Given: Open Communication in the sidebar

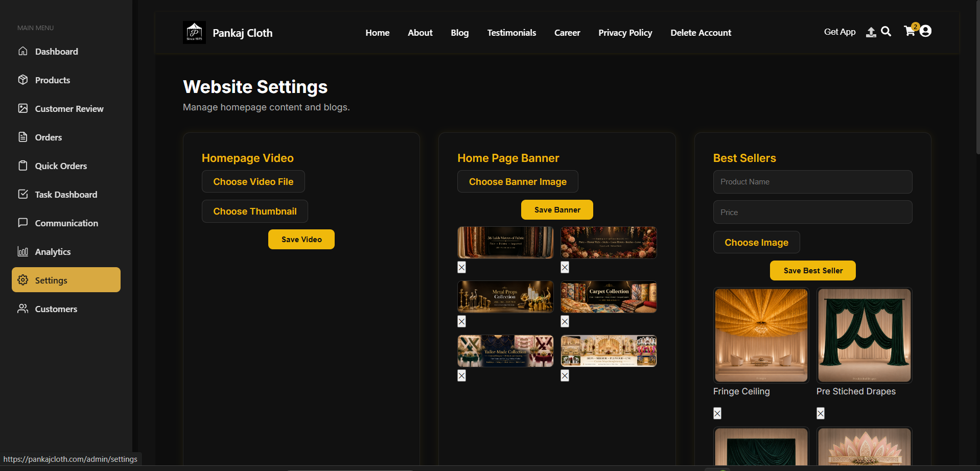Looking at the screenshot, I should (66, 223).
